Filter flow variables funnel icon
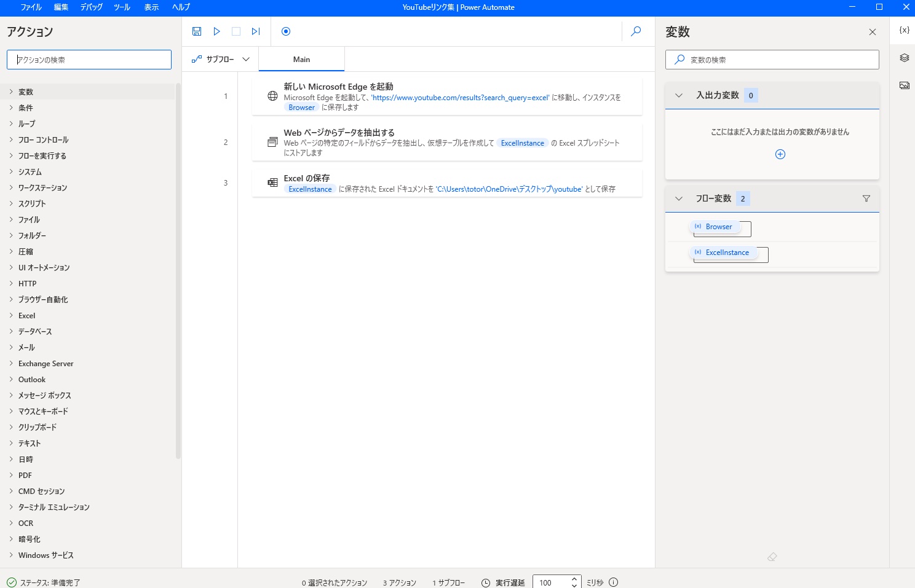This screenshot has width=915, height=588. click(x=866, y=198)
